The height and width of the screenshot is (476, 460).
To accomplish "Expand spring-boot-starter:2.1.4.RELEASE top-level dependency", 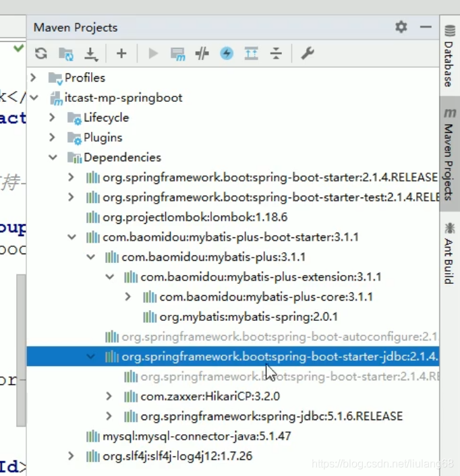I will tap(71, 177).
